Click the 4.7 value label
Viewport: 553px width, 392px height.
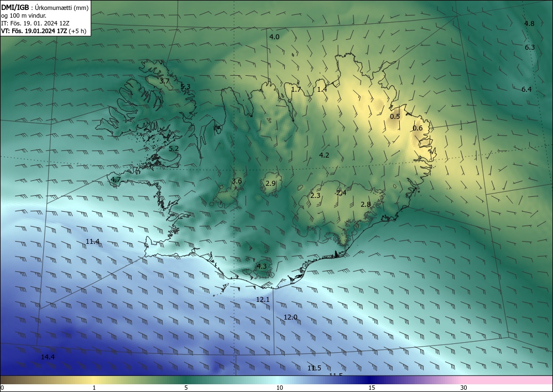coord(116,180)
